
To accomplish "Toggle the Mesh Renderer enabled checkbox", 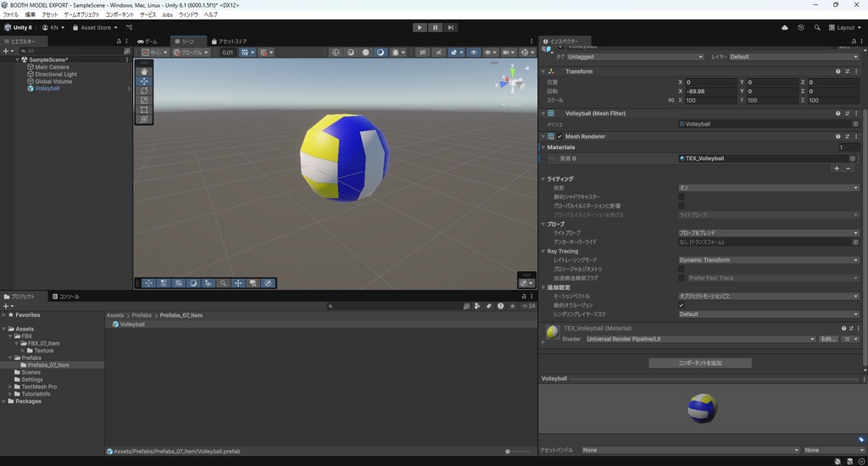I will pyautogui.click(x=559, y=136).
